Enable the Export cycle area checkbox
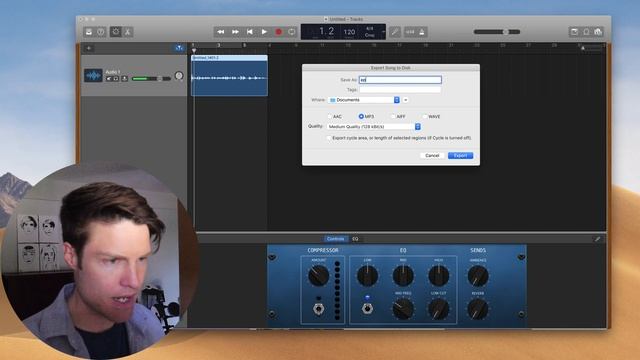Screen dimensions: 640x360 click(329, 138)
